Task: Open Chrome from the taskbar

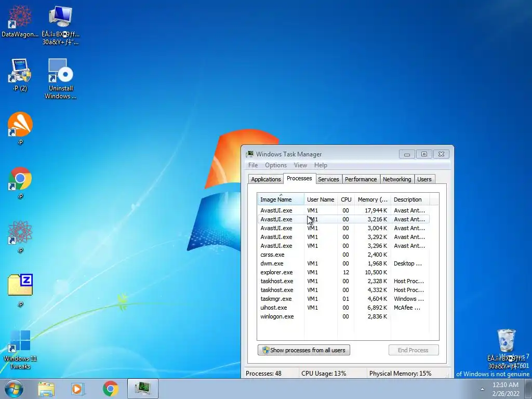Action: (x=110, y=389)
